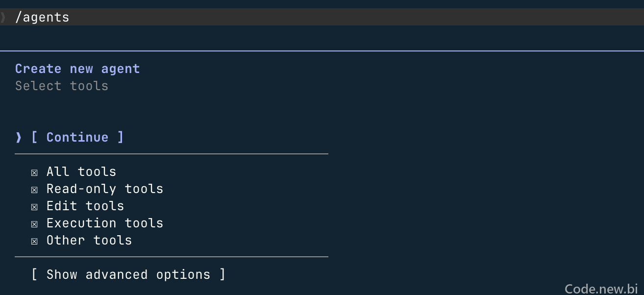Toggle the Edit tools checkbox

click(34, 207)
